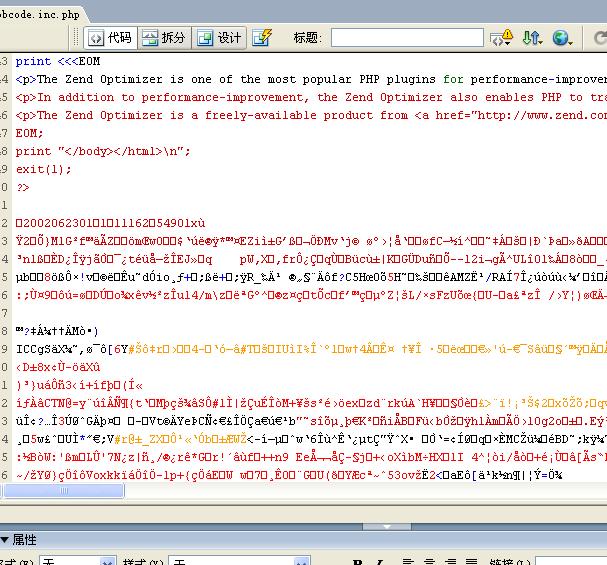Click the line 'The Zend Optimizer is one of'
The width and height of the screenshot is (607, 565).
click(311, 79)
